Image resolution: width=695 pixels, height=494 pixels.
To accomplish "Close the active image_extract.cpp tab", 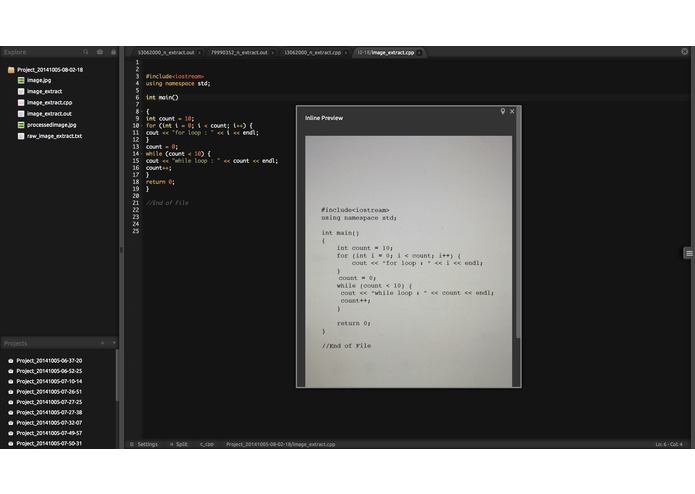I will [x=419, y=53].
